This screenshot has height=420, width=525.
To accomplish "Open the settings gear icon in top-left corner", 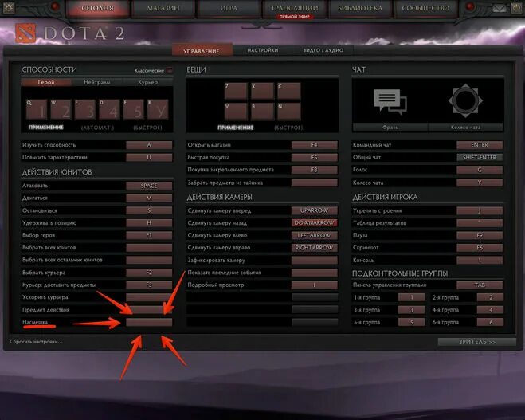I will pyautogui.click(x=9, y=7).
